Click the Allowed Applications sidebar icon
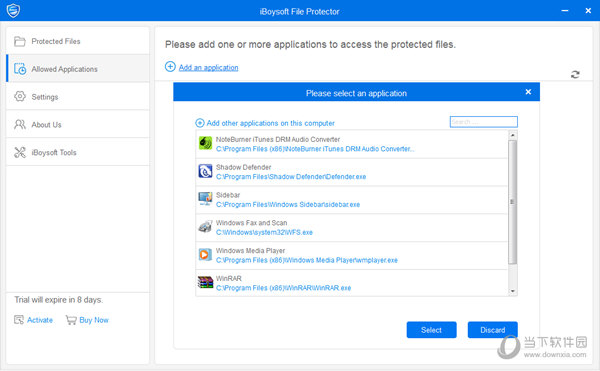This screenshot has height=371, width=600. [x=20, y=69]
